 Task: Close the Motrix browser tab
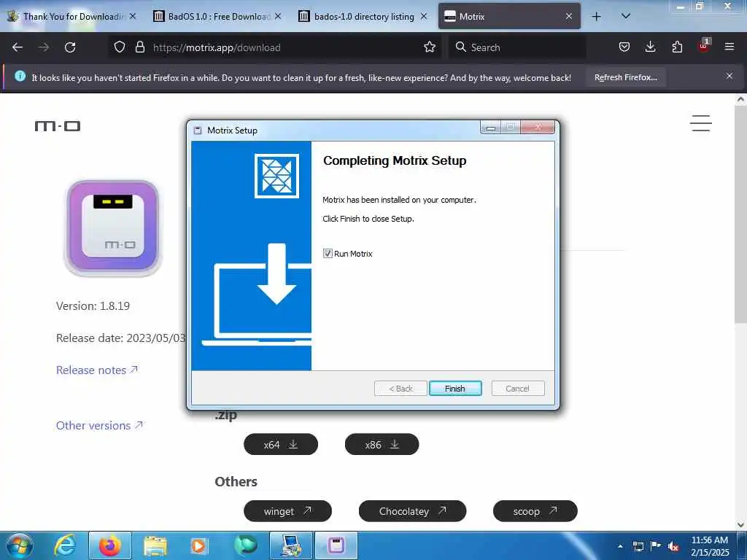pos(569,16)
